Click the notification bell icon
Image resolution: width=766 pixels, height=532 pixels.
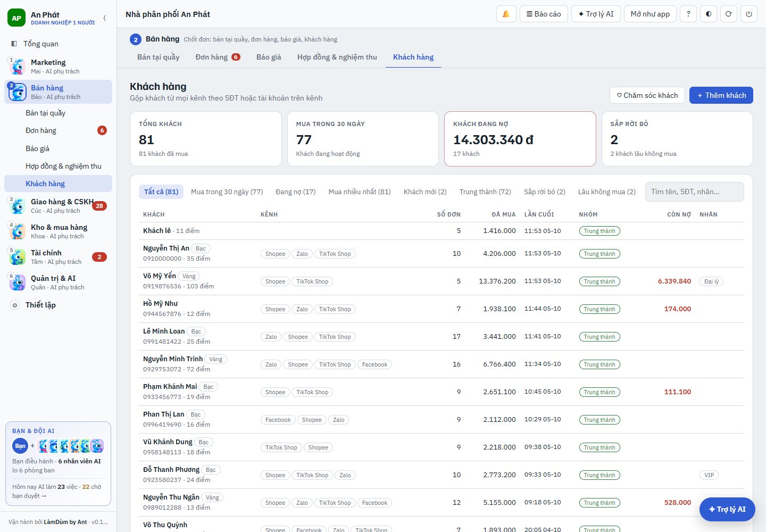point(506,14)
